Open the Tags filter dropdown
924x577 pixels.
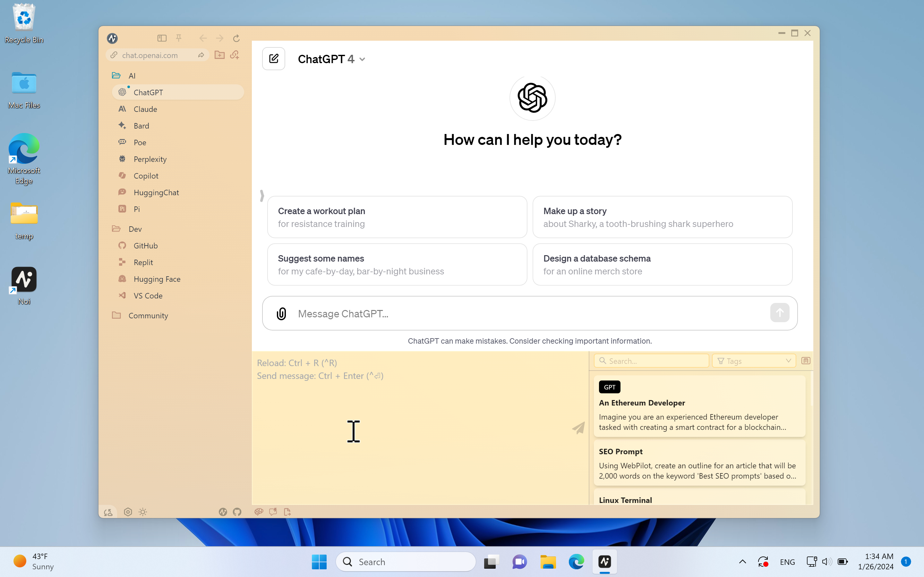pos(754,361)
